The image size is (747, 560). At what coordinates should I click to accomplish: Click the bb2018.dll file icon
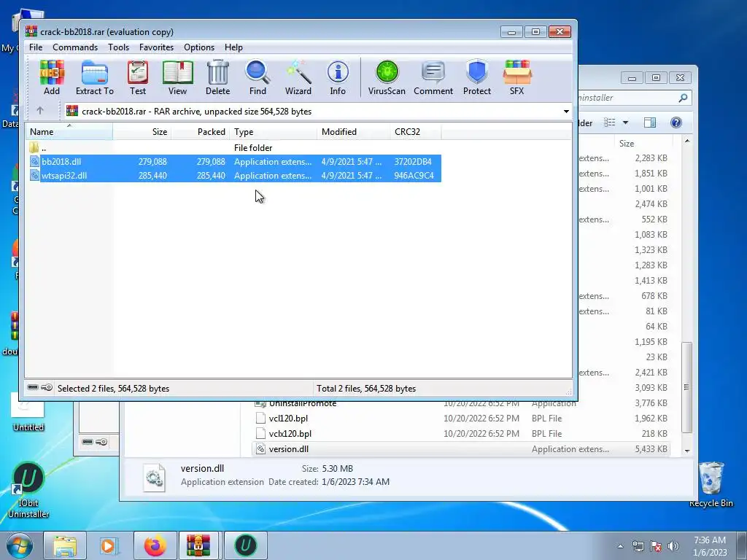point(34,161)
